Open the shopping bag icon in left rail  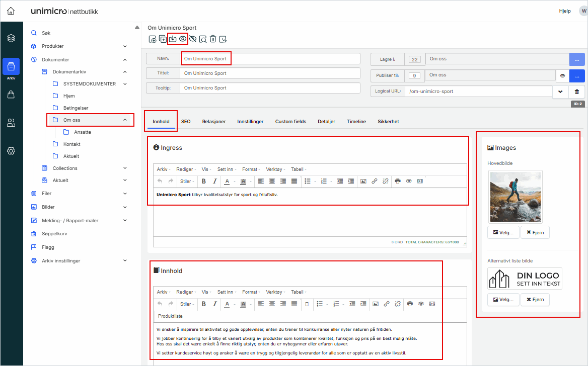tap(11, 95)
